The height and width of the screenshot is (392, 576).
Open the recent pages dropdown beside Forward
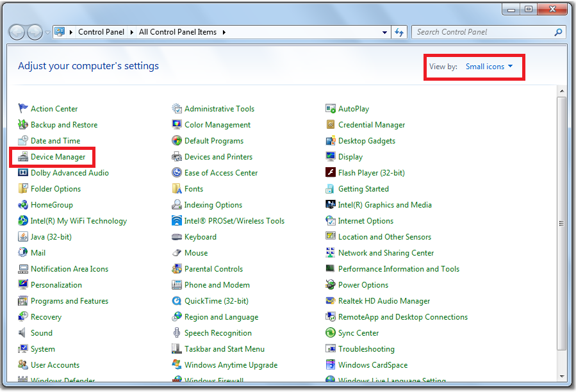point(47,32)
